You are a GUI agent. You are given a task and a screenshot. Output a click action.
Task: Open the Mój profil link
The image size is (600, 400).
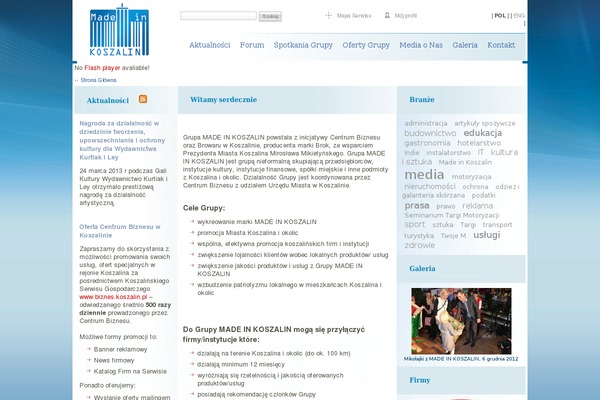pos(406,16)
